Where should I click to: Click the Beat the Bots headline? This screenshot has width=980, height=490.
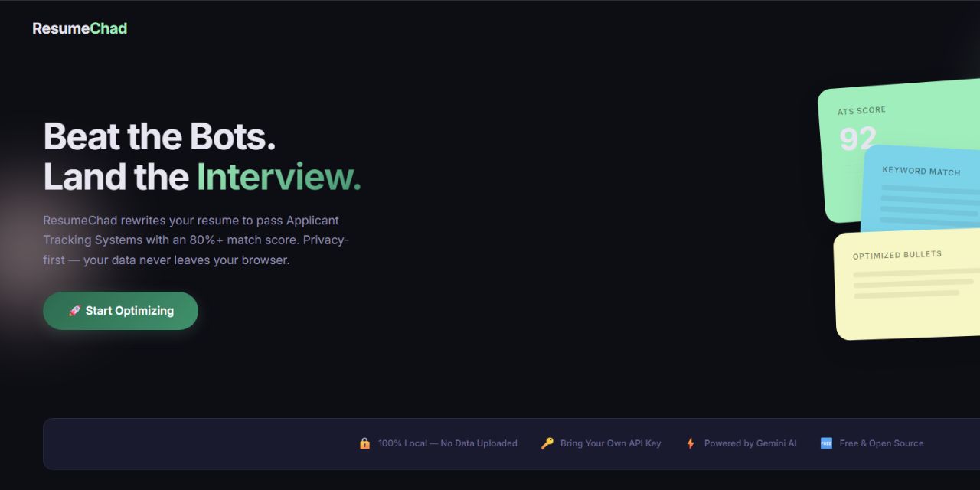click(x=159, y=136)
